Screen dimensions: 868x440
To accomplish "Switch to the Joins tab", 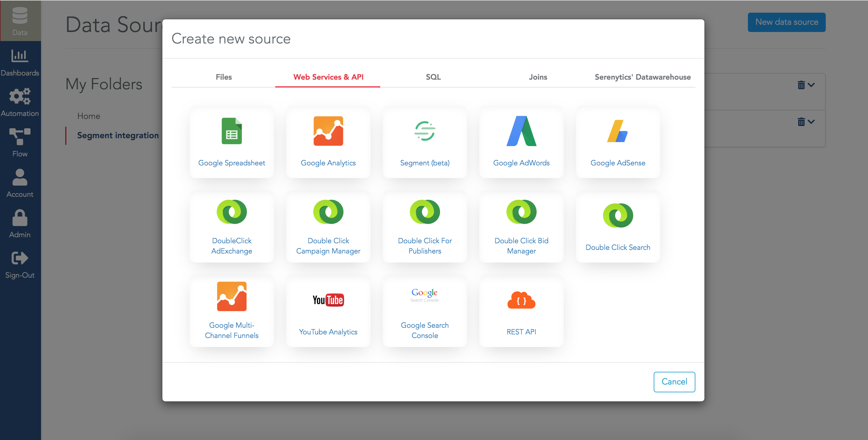I will (538, 77).
